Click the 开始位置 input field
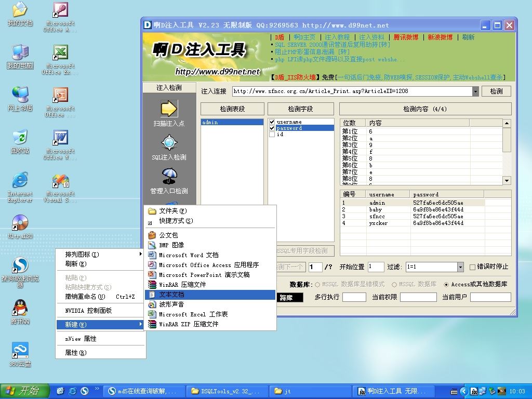Screen dimensions: 532x399 pyautogui.click(x=376, y=267)
